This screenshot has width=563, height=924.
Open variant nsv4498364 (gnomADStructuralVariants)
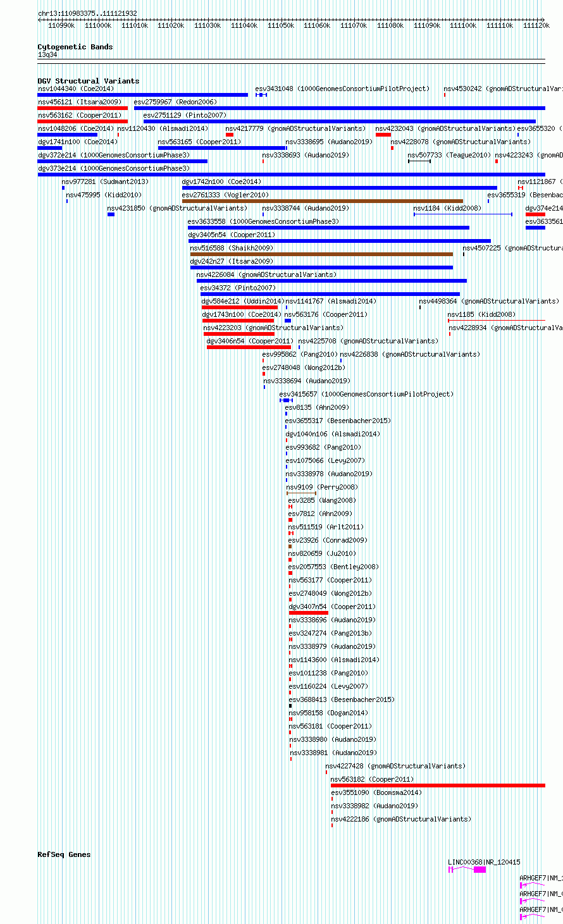[489, 301]
